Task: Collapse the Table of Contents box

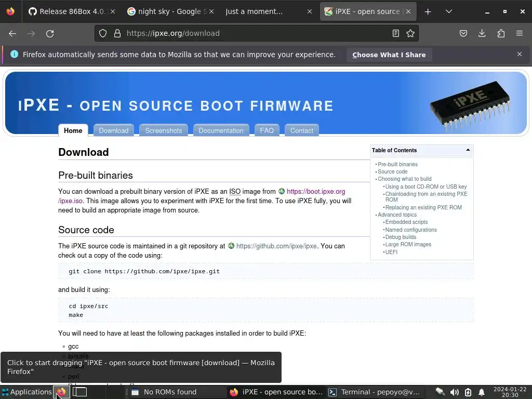Action: pos(468,150)
